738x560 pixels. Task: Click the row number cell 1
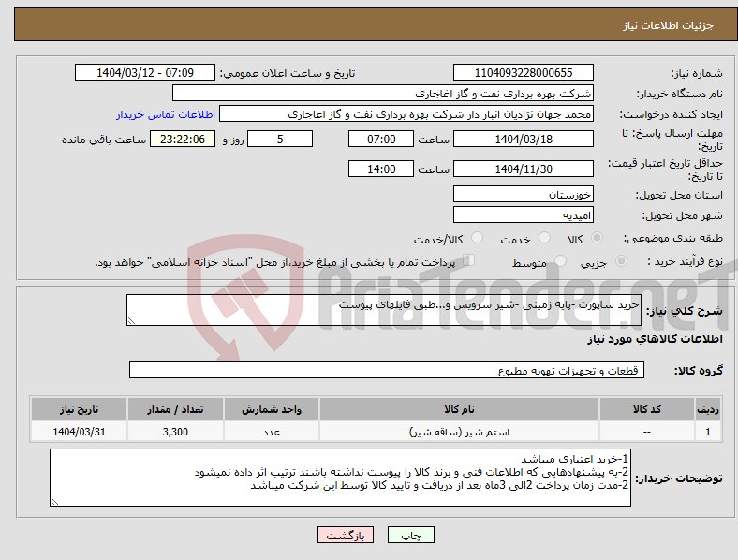click(x=708, y=432)
